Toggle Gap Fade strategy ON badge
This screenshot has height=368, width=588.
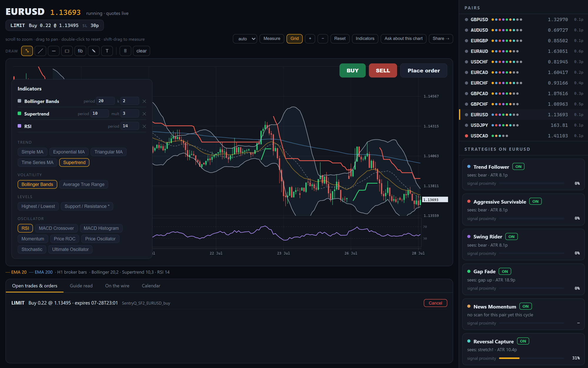[x=505, y=272]
